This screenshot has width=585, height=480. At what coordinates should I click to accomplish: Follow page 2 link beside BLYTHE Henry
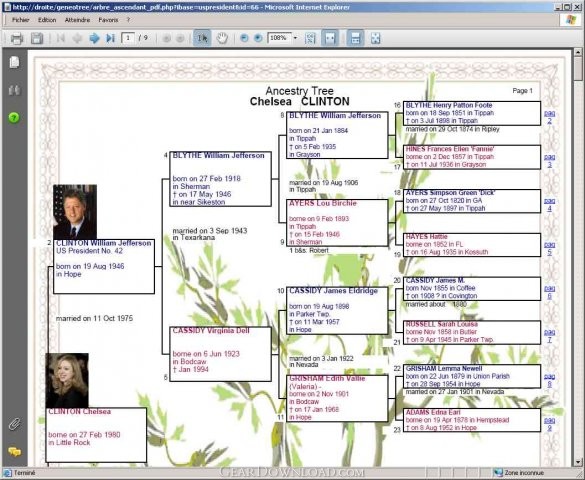pos(550,117)
